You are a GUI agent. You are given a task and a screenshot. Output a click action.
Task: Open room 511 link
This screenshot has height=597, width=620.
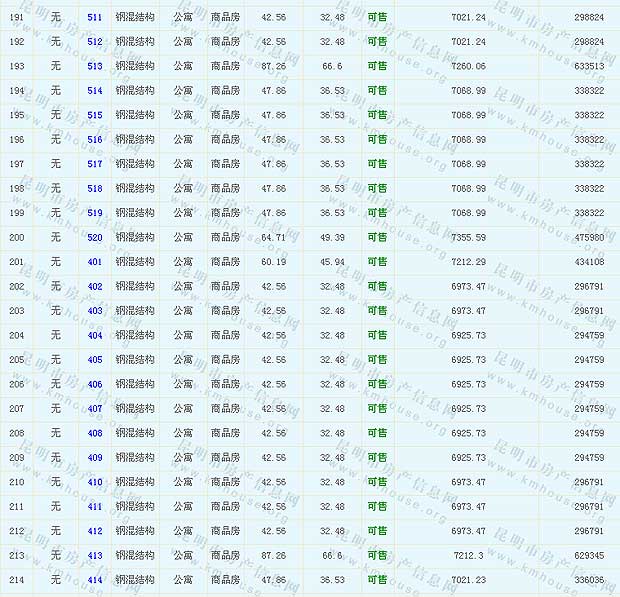(x=95, y=18)
